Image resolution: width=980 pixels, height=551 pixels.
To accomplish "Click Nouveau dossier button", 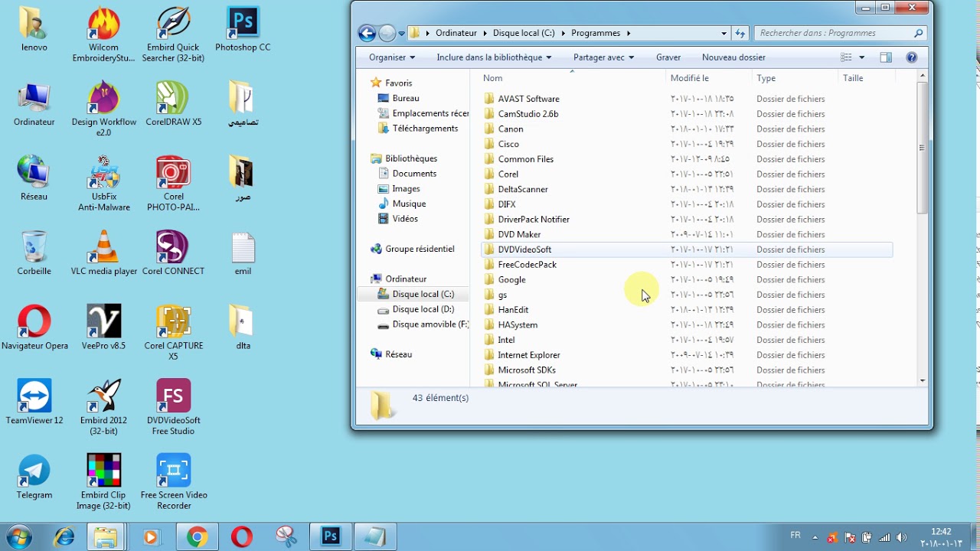I will click(733, 57).
